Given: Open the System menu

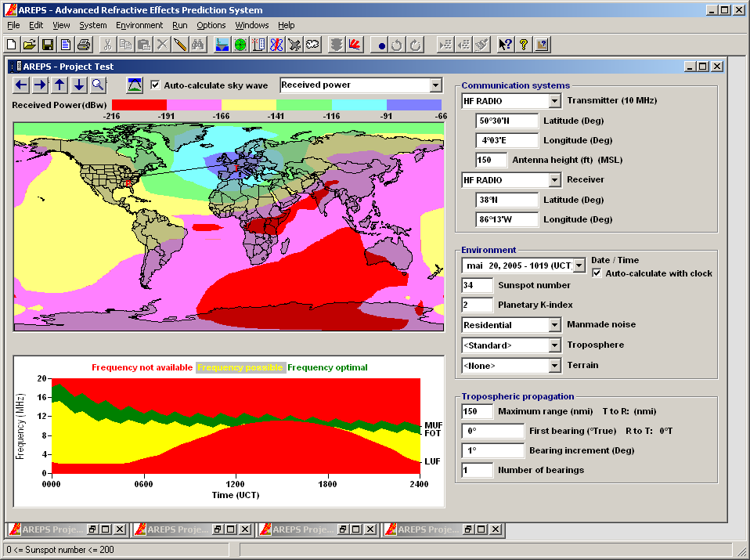Looking at the screenshot, I should pyautogui.click(x=93, y=25).
